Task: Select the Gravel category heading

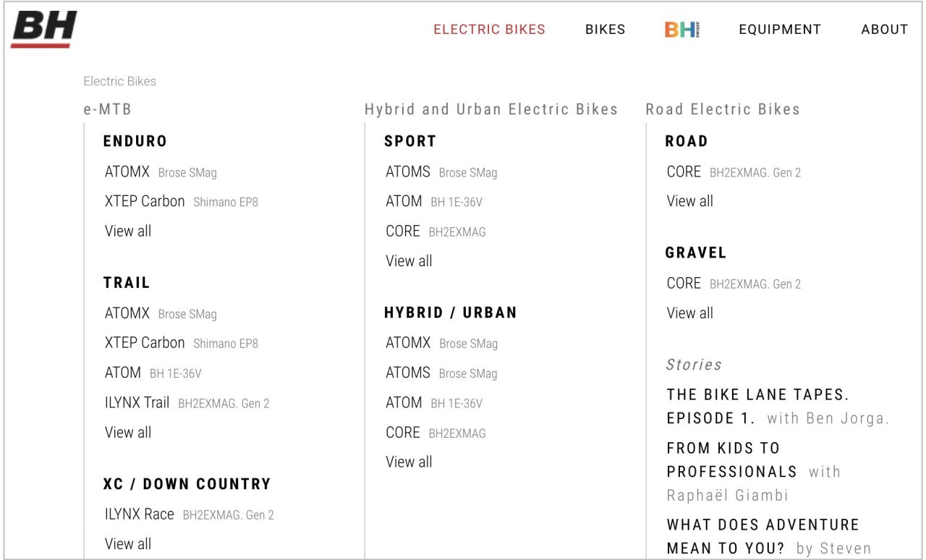Action: click(696, 253)
